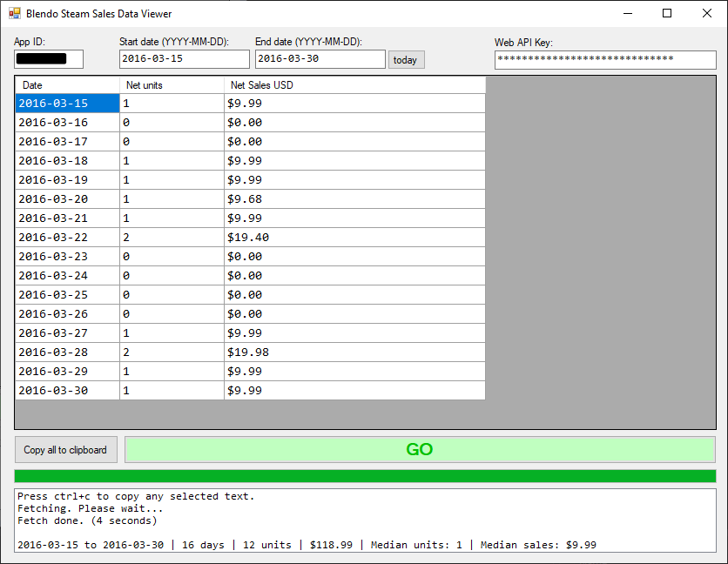Click net sales cell for 2016-03-24
Viewport: 728px width, 564px height.
tap(354, 275)
